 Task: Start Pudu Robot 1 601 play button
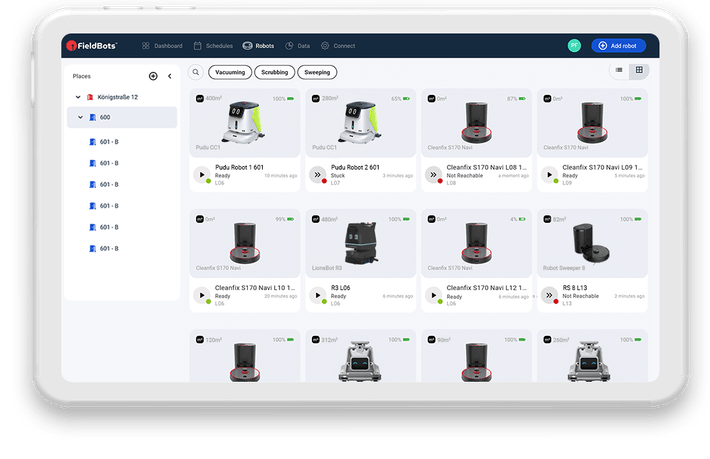point(202,174)
